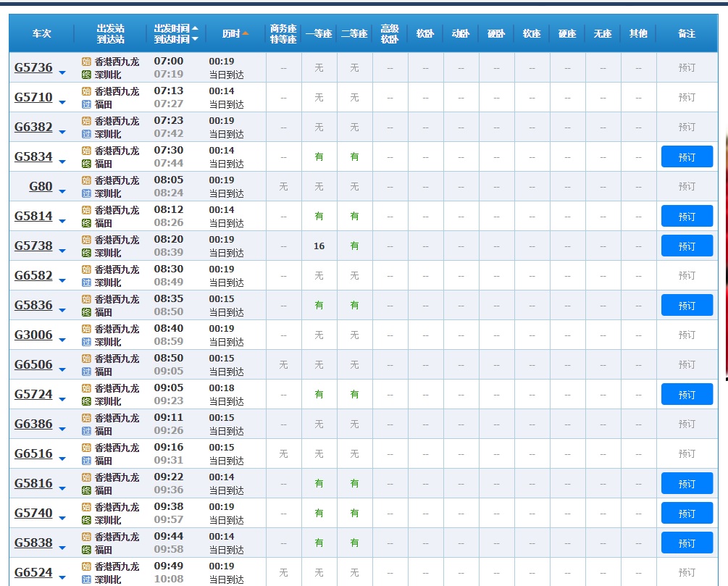Click the 车次 column header
This screenshot has width=728, height=586.
(41, 33)
